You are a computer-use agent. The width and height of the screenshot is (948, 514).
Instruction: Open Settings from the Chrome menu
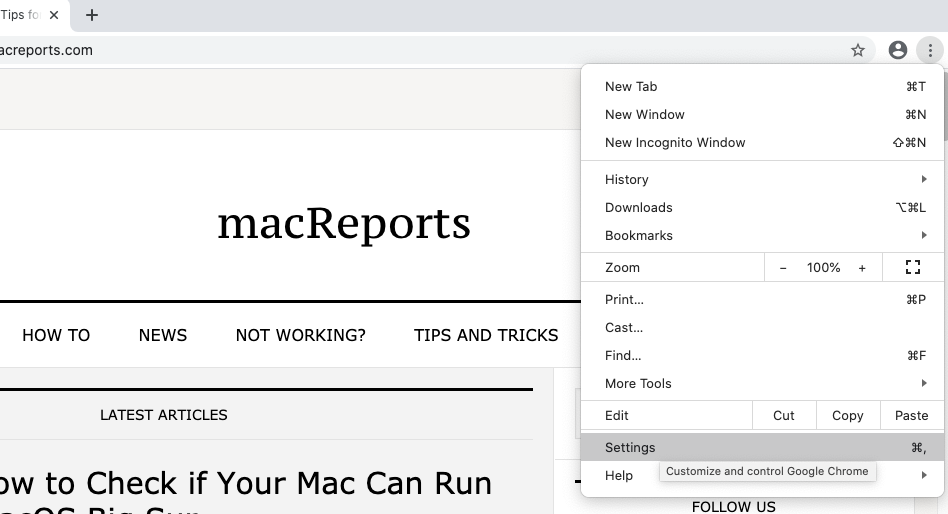[x=762, y=447]
